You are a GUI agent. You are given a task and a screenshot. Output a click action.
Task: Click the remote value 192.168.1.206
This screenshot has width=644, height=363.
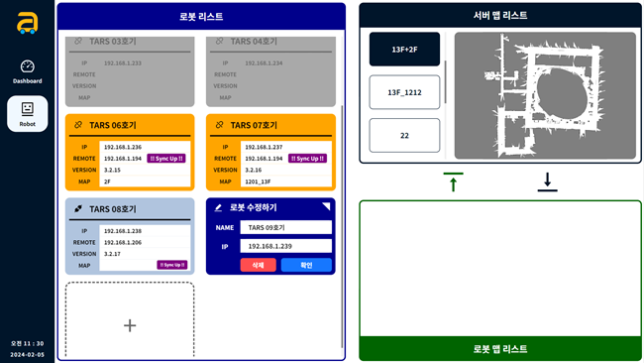click(x=123, y=243)
